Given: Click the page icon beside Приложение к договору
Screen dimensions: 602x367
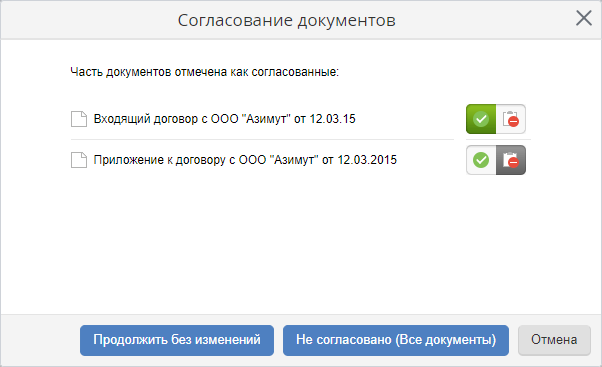Looking at the screenshot, I should click(79, 160).
